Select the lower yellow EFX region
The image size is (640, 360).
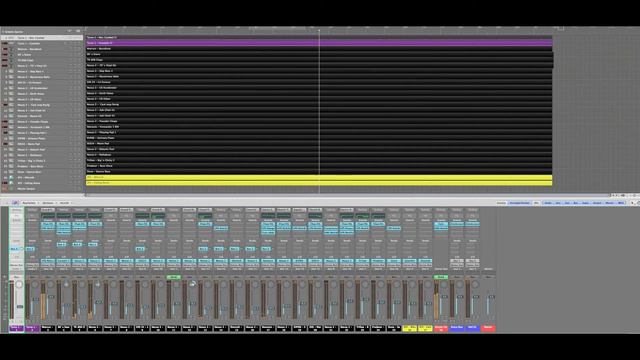click(x=319, y=183)
